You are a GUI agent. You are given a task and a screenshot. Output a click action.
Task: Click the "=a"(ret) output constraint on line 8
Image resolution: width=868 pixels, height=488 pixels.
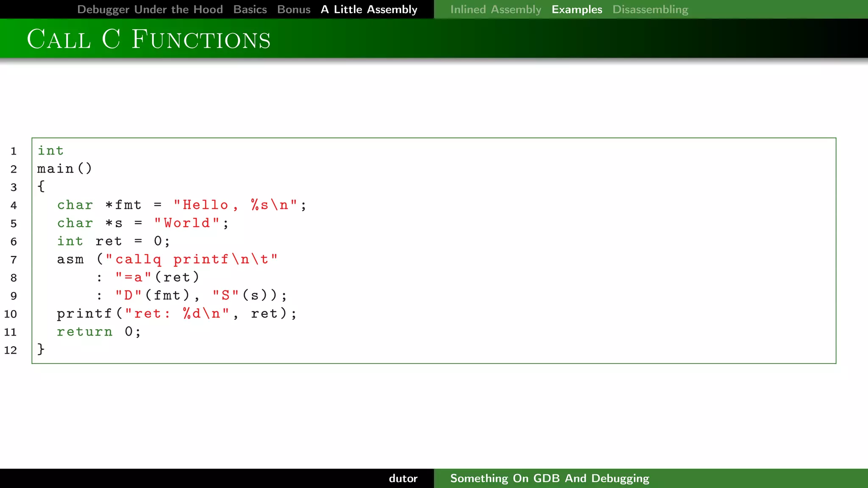(157, 277)
